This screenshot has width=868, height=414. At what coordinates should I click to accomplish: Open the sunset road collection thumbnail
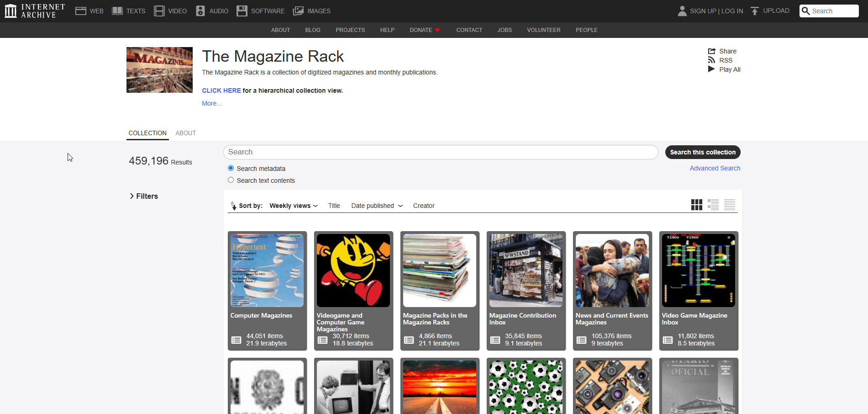tap(440, 387)
